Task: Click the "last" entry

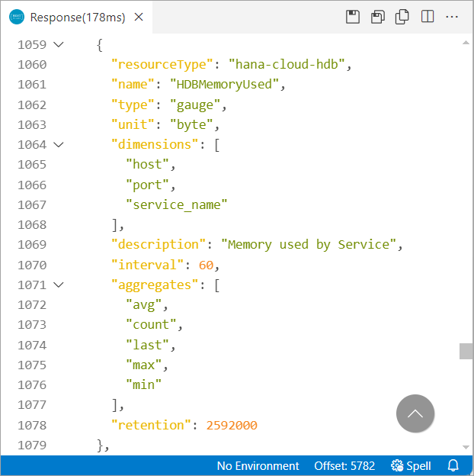Action: pos(147,345)
